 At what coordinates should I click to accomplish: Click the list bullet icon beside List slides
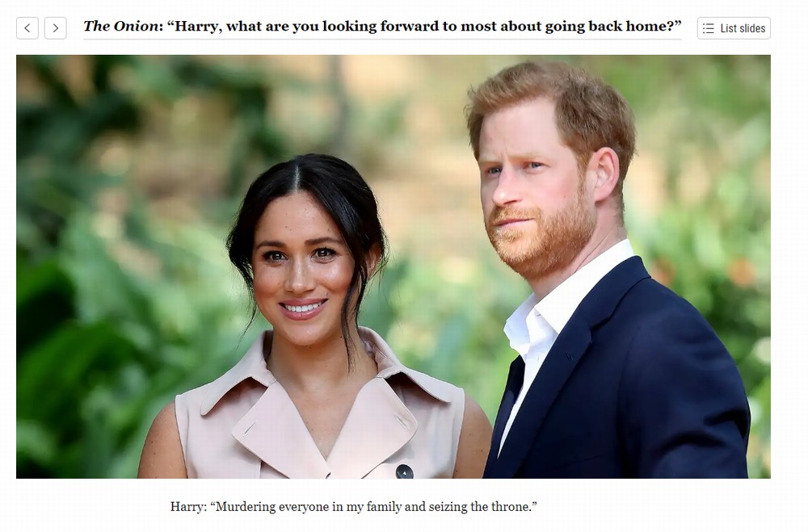pyautogui.click(x=709, y=28)
